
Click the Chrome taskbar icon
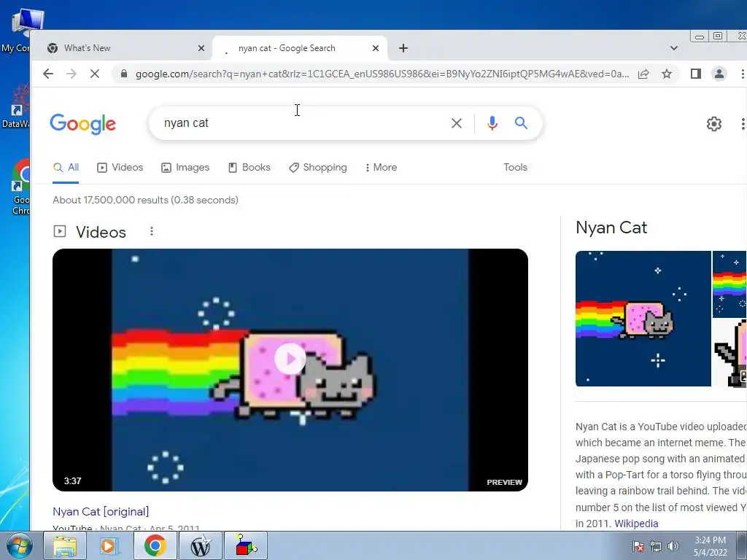155,545
